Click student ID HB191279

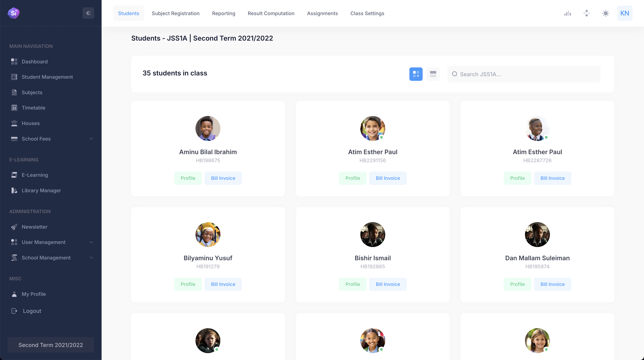click(x=208, y=266)
